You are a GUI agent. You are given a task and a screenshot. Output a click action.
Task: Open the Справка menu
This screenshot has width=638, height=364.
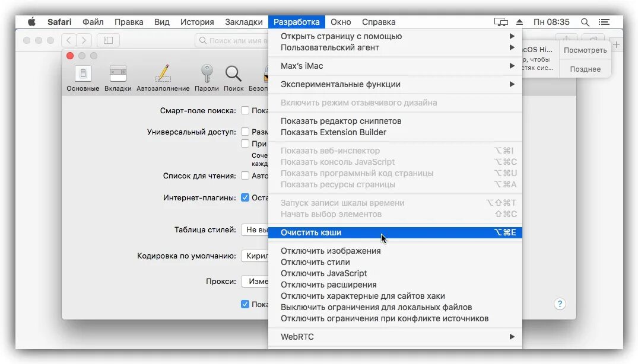point(379,22)
